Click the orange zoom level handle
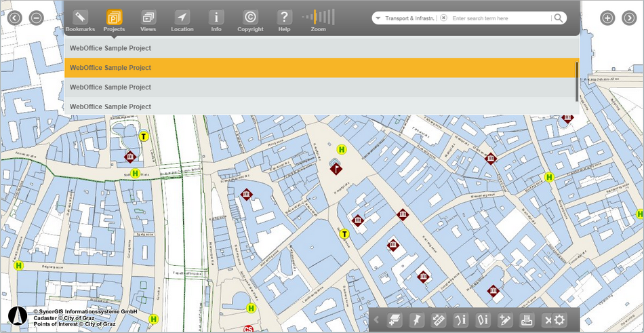Viewport: 644px width, 333px height. tap(315, 17)
